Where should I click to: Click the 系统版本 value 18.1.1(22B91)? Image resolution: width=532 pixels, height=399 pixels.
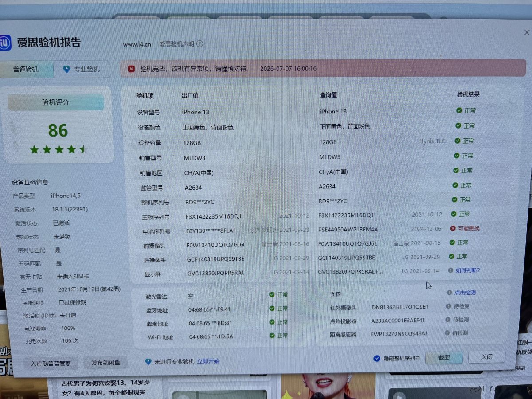pyautogui.click(x=71, y=209)
